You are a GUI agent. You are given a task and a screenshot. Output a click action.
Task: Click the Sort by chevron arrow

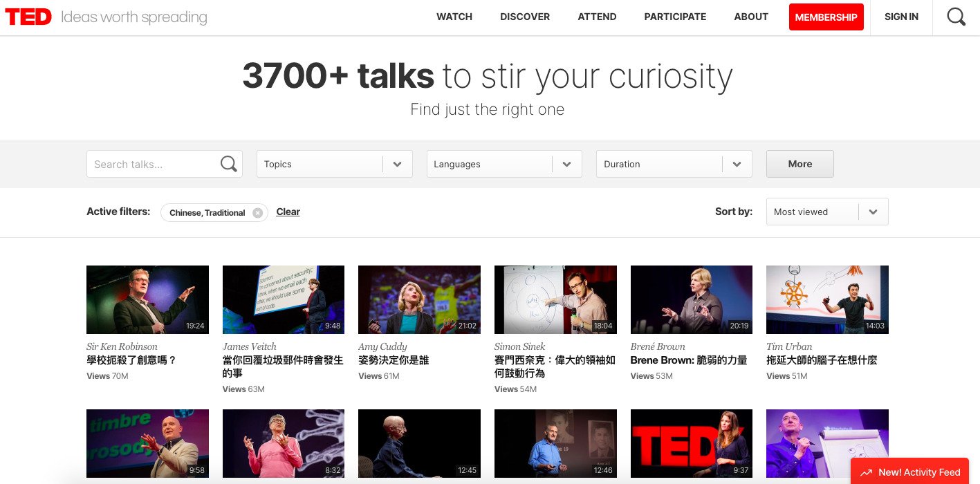[x=873, y=212]
